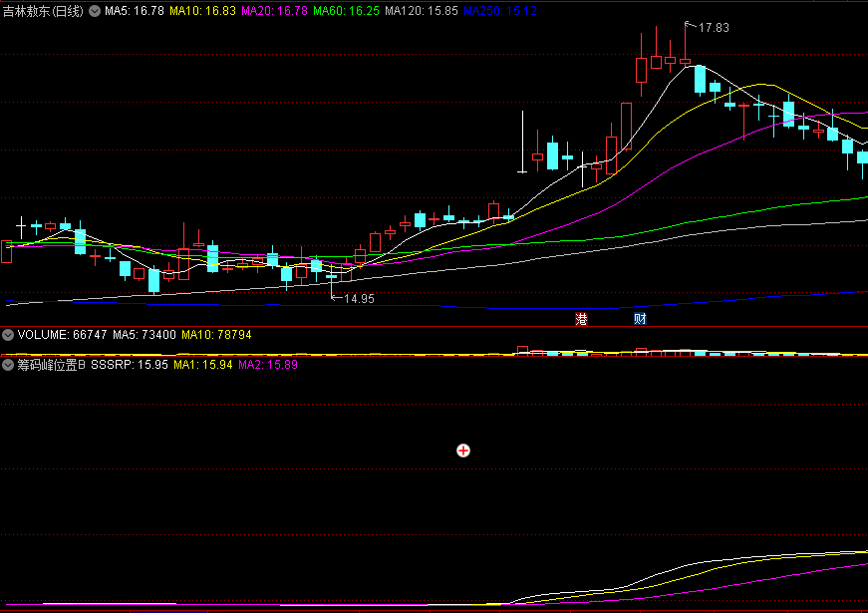This screenshot has height=613, width=868.
Task: Select the MA120: 15.85 label
Action: click(x=422, y=11)
